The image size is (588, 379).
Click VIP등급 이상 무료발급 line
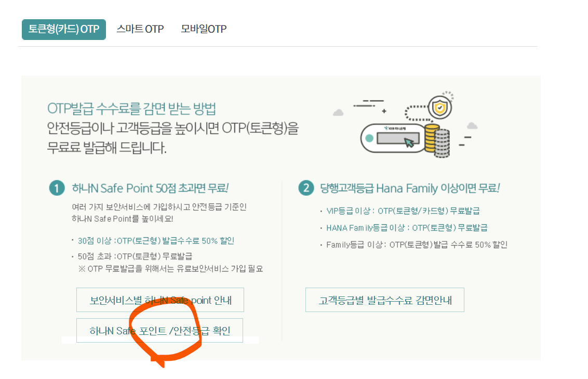[403, 211]
